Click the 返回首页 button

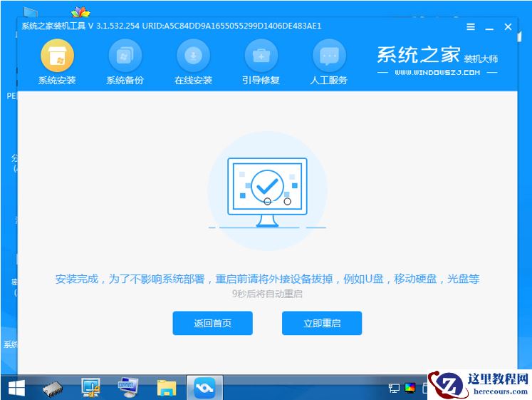point(212,323)
